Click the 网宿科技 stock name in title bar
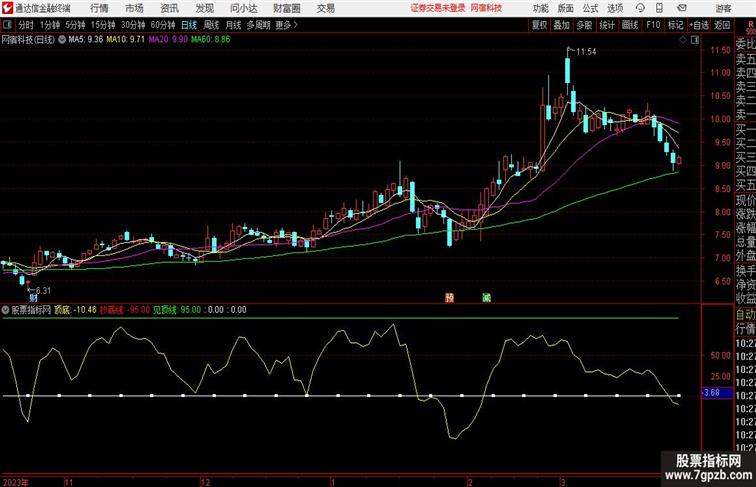Image resolution: width=756 pixels, height=487 pixels. 486,8
